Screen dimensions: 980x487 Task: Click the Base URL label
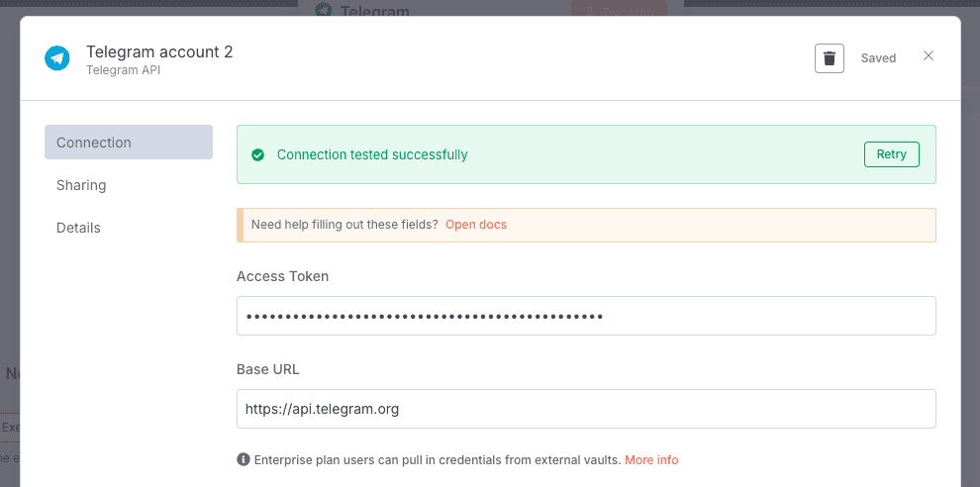(x=267, y=369)
